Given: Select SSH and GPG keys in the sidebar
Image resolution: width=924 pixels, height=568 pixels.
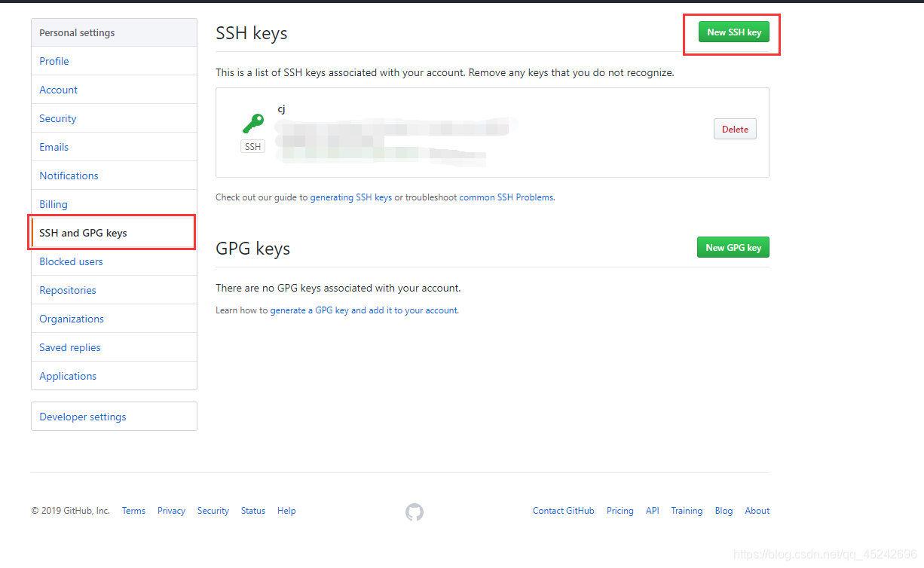Looking at the screenshot, I should [x=84, y=232].
